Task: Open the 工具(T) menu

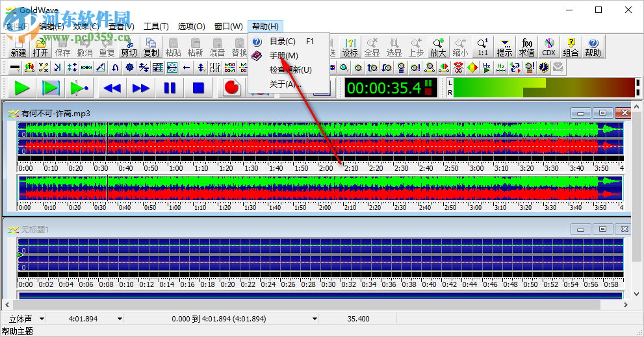Action: tap(156, 27)
